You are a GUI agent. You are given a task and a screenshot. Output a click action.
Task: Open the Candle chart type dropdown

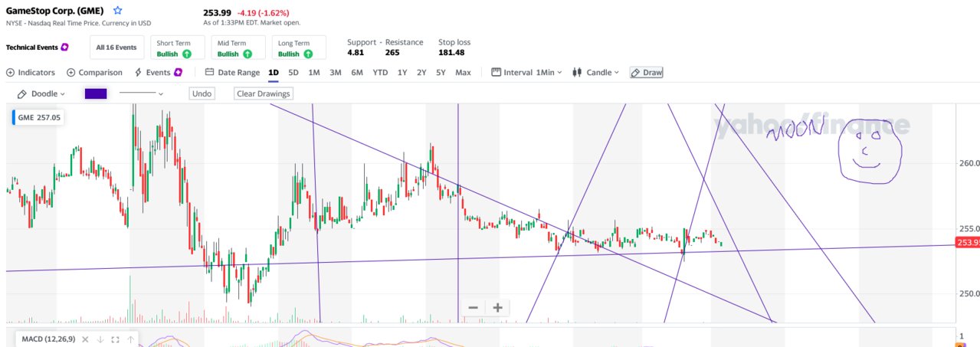click(x=596, y=72)
